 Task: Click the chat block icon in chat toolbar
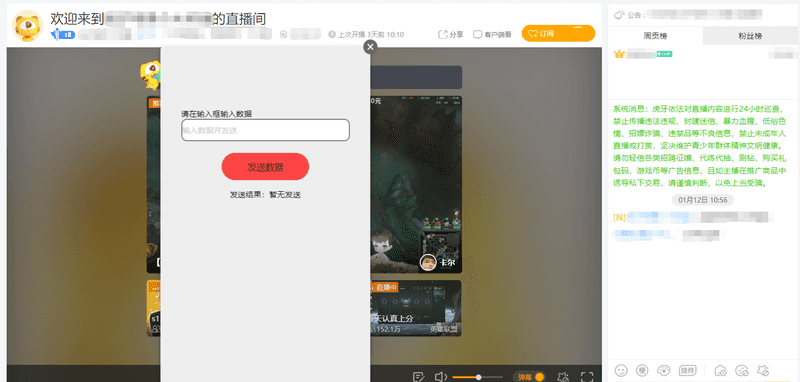742,370
